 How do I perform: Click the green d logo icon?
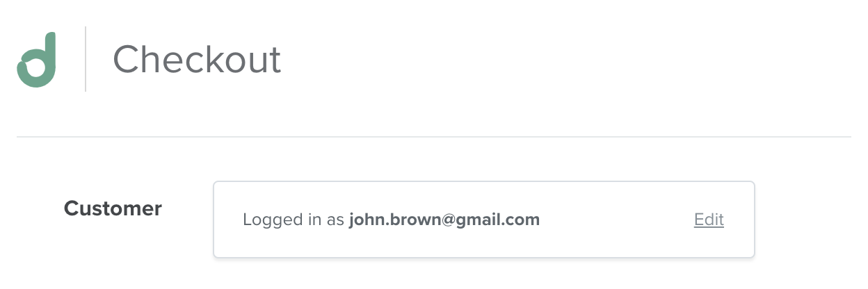tap(36, 60)
